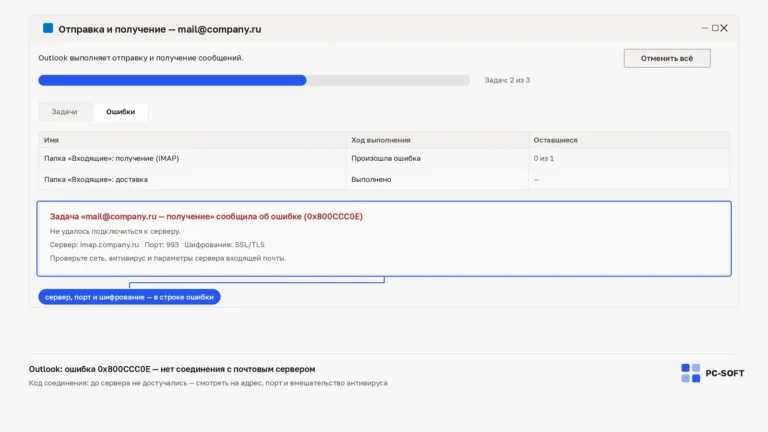The height and width of the screenshot is (432, 768).
Task: Click the Шифрование: SSL/TLS text
Action: pos(224,244)
